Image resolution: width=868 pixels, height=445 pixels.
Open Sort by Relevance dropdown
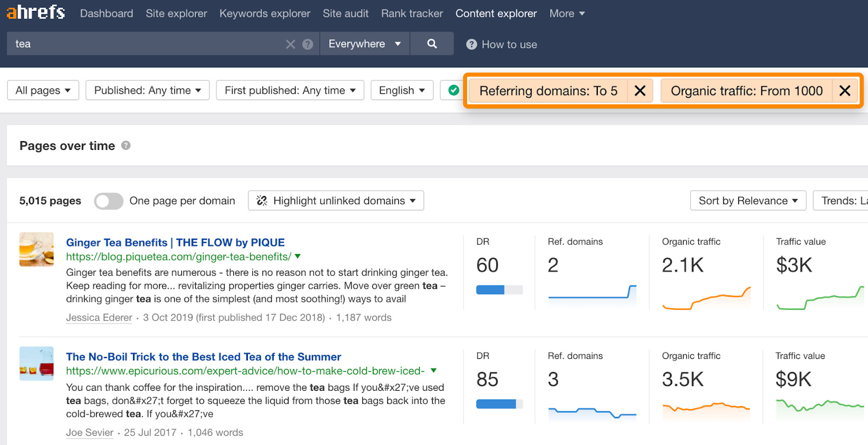click(748, 201)
